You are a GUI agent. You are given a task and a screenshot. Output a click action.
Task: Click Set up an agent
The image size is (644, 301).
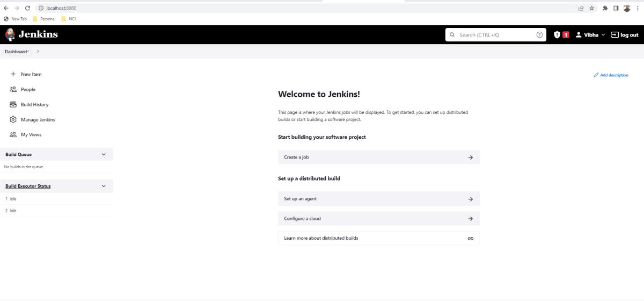tap(378, 199)
